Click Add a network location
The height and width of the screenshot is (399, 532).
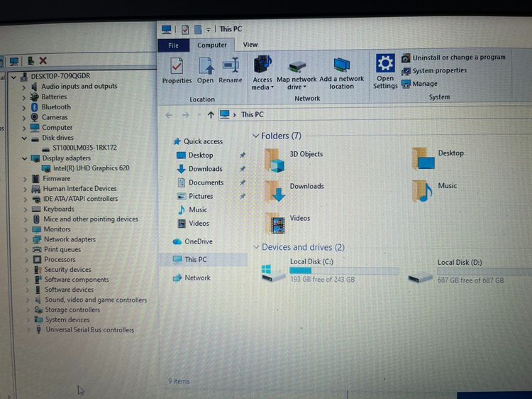(341, 74)
